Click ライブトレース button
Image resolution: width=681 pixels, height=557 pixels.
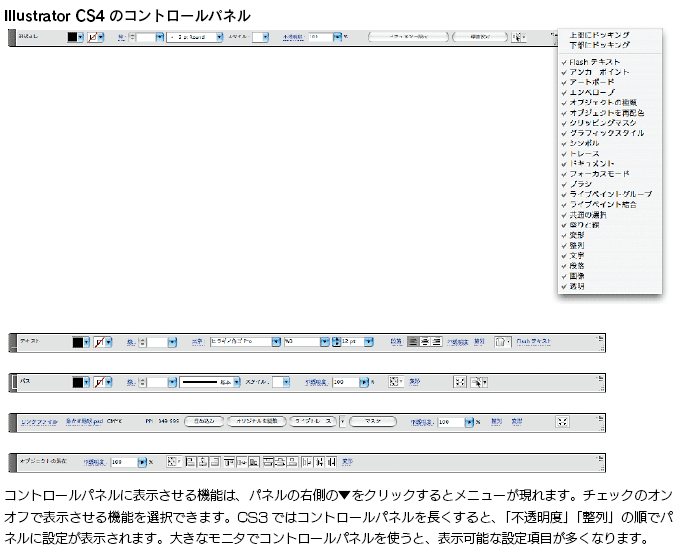point(313,421)
